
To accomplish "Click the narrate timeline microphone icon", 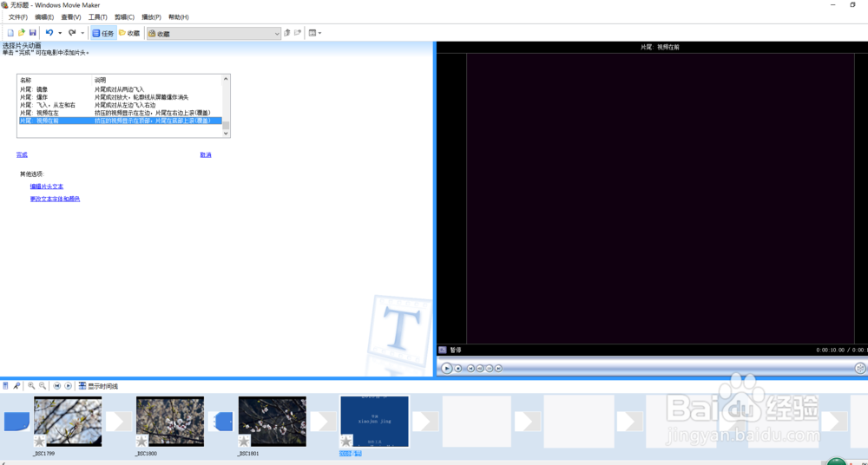I will pyautogui.click(x=16, y=386).
